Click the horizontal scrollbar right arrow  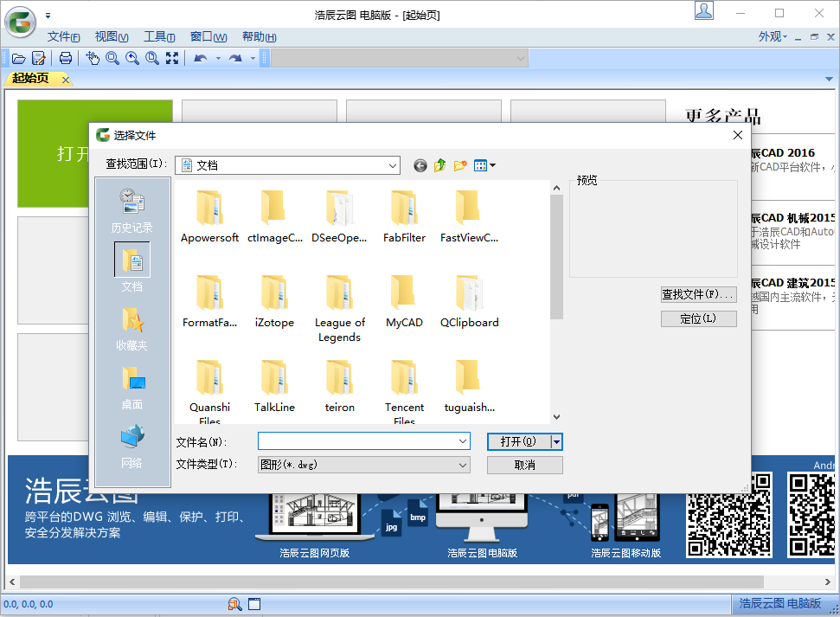[828, 582]
